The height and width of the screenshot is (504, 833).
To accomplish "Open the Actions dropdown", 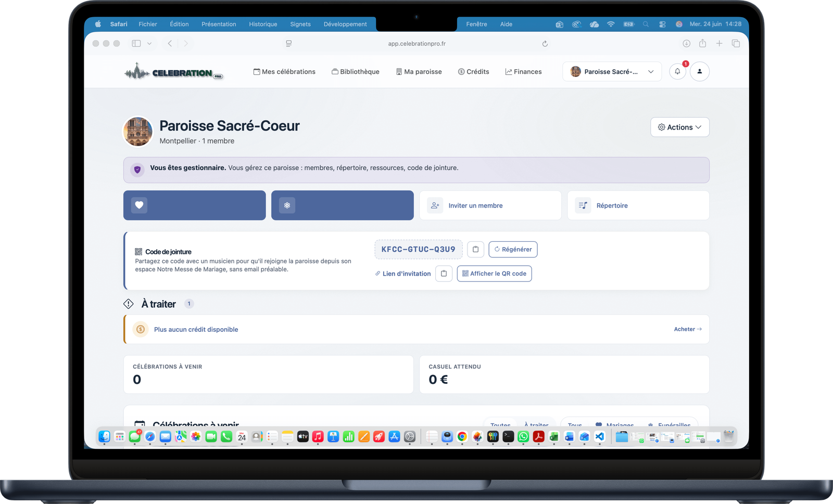I will pyautogui.click(x=679, y=127).
